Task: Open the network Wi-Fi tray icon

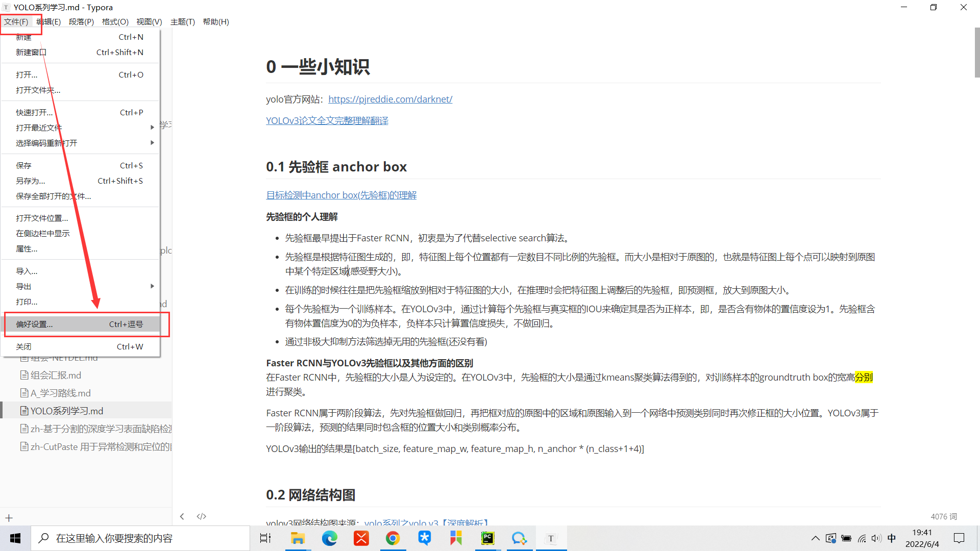Action: click(862, 538)
